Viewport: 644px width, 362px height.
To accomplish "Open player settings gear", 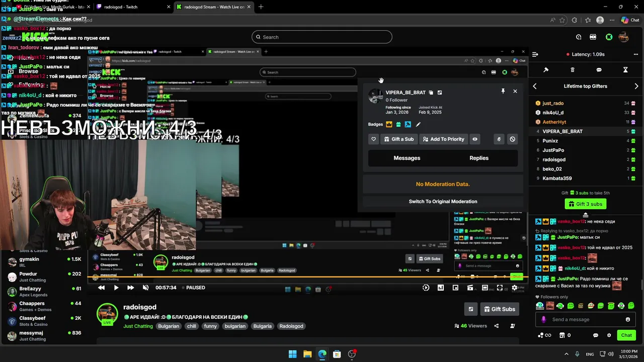I will click(x=515, y=288).
